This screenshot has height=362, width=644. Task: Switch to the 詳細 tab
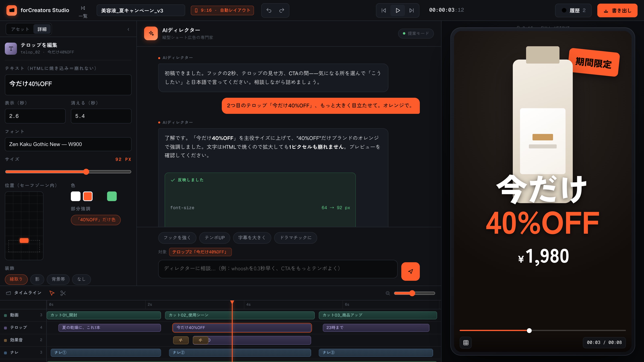(42, 29)
